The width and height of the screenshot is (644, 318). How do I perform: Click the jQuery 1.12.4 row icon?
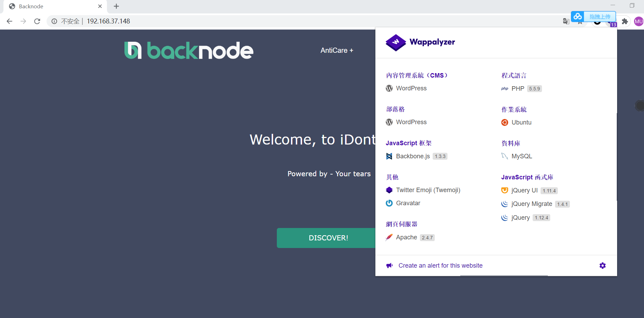pos(505,218)
